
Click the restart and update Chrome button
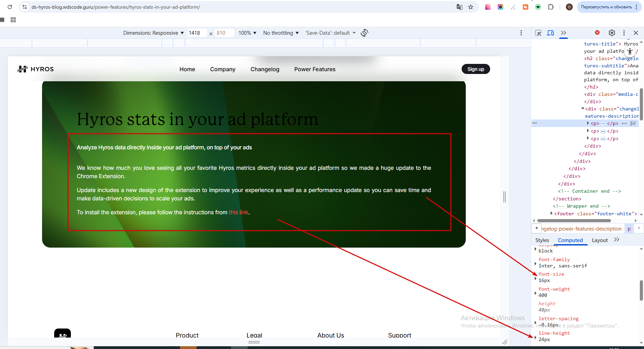[606, 7]
